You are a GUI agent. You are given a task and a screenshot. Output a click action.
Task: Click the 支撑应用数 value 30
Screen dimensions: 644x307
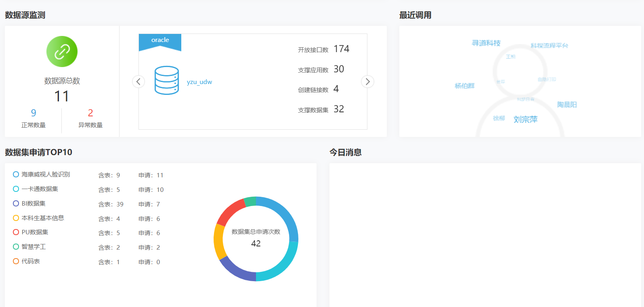[339, 69]
